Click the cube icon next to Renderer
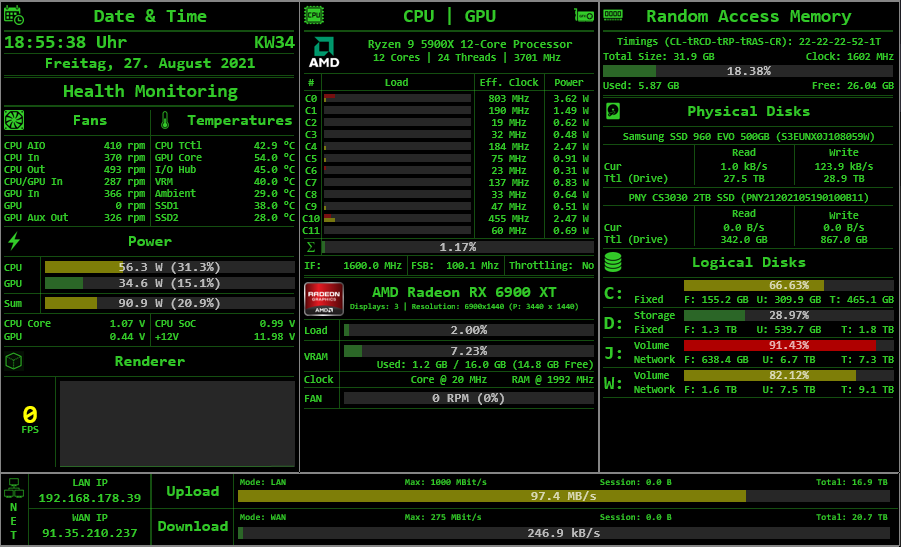Screen dimensions: 901x547 14,361
